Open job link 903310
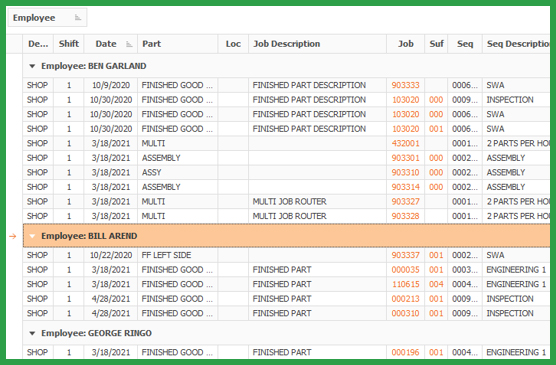Viewport: 556px width, 365px height. [405, 172]
